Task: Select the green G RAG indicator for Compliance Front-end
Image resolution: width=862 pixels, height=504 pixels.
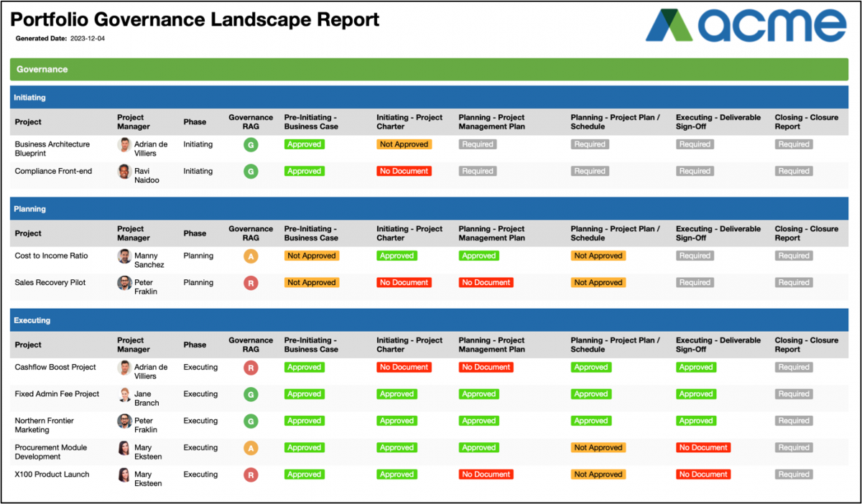Action: [x=249, y=171]
